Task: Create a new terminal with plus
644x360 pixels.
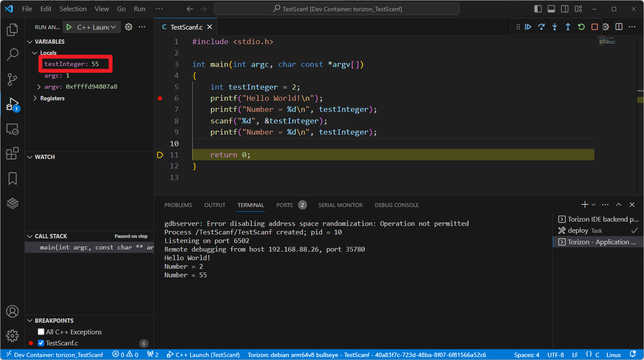Action: 584,205
